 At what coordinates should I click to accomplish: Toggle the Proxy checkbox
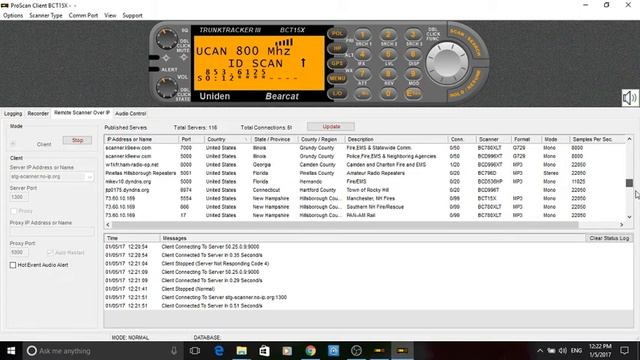tap(13, 211)
